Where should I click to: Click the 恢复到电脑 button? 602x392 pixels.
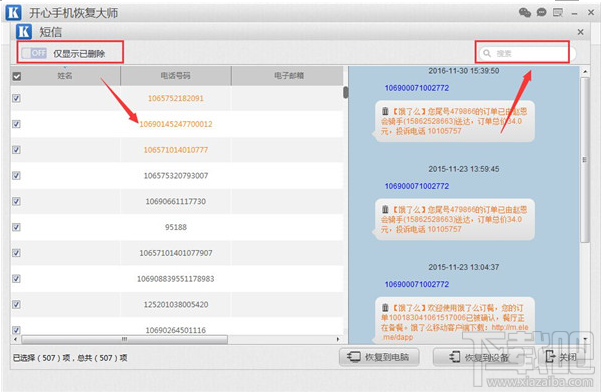[x=379, y=357]
